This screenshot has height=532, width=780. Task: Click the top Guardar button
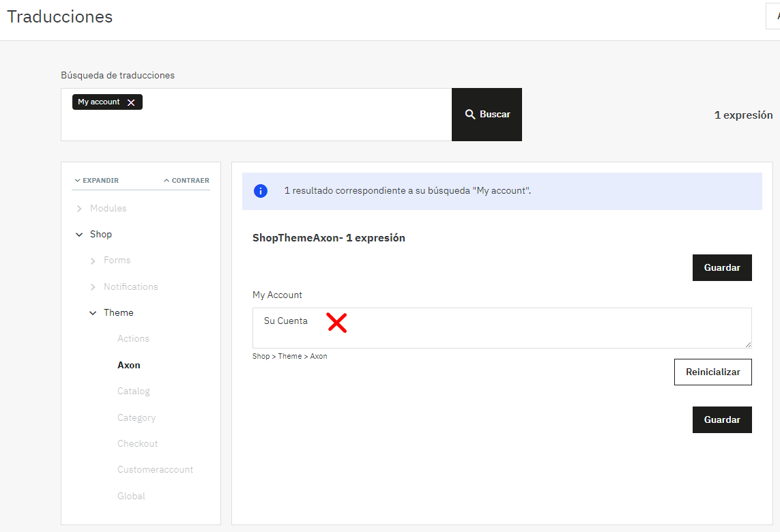point(722,268)
